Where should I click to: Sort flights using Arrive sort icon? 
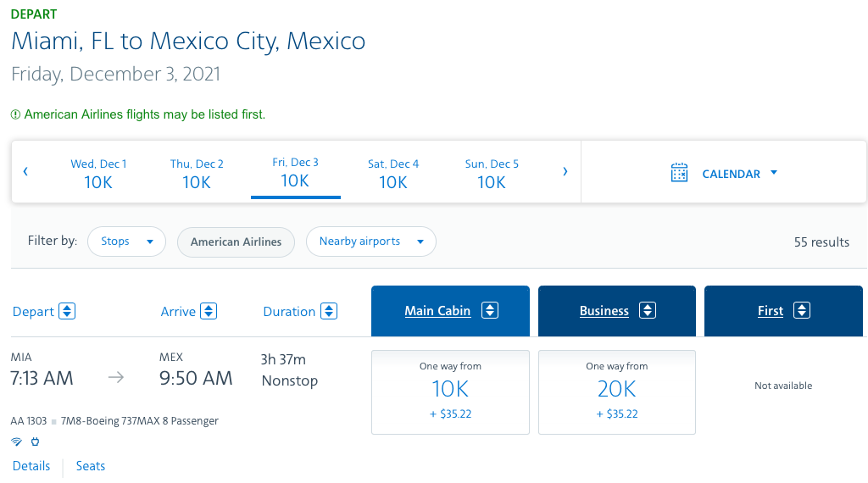click(x=209, y=311)
